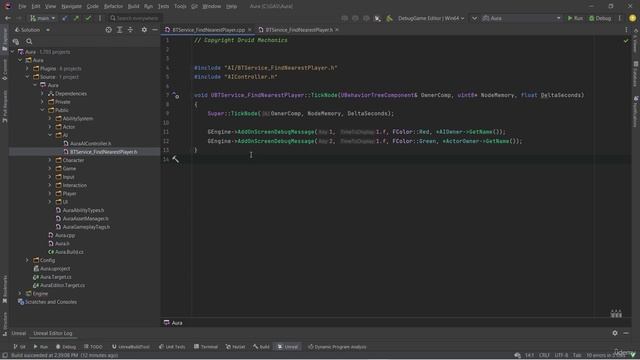
Task: Switch to the Unreal Editor Log tab
Action: point(52,333)
